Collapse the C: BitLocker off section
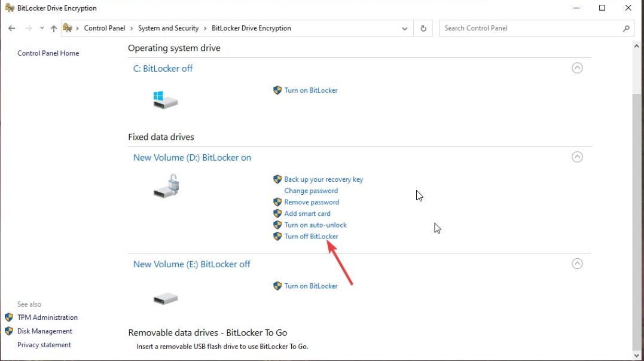This screenshot has width=644, height=361. 577,68
